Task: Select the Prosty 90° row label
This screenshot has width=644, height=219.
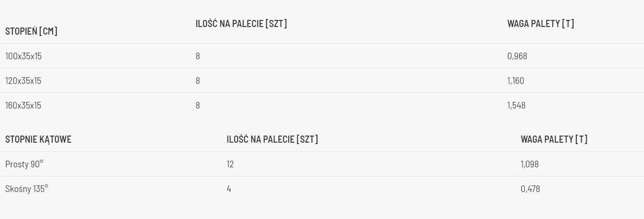Action: click(x=24, y=164)
